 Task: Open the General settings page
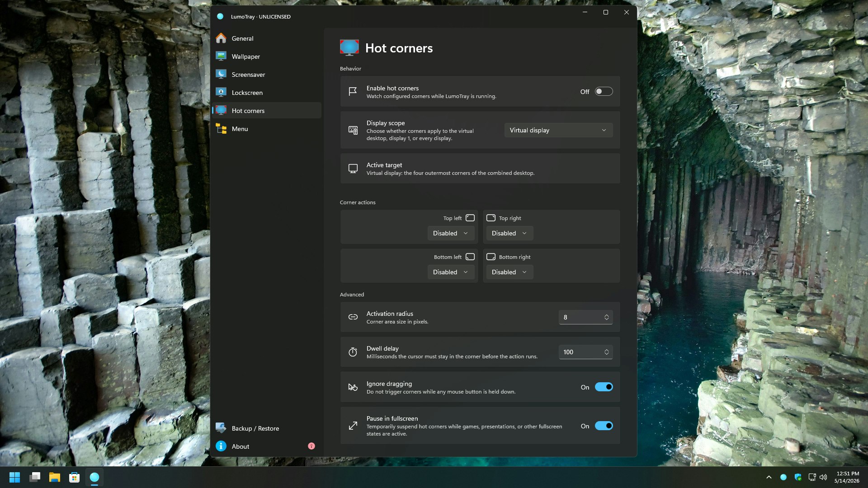pyautogui.click(x=267, y=38)
